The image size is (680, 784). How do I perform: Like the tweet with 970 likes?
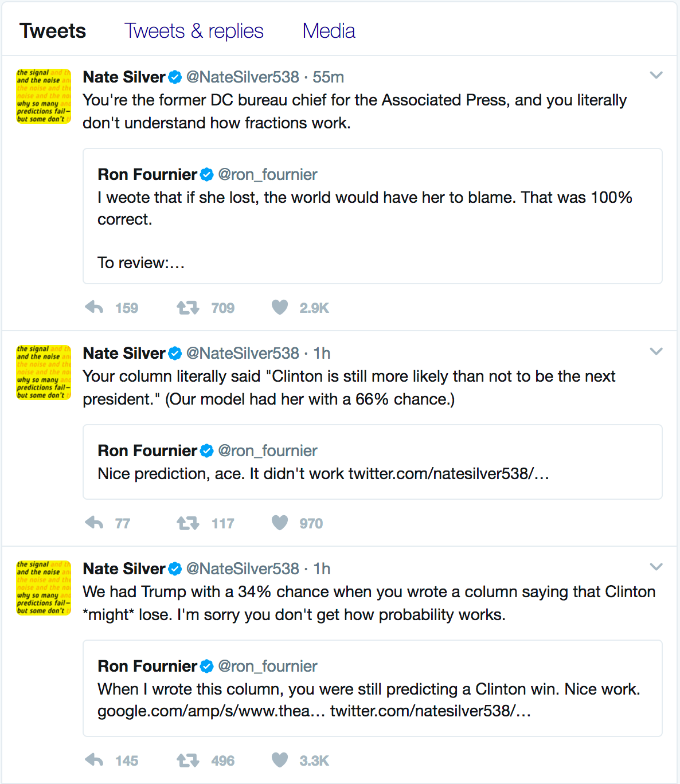[x=280, y=523]
